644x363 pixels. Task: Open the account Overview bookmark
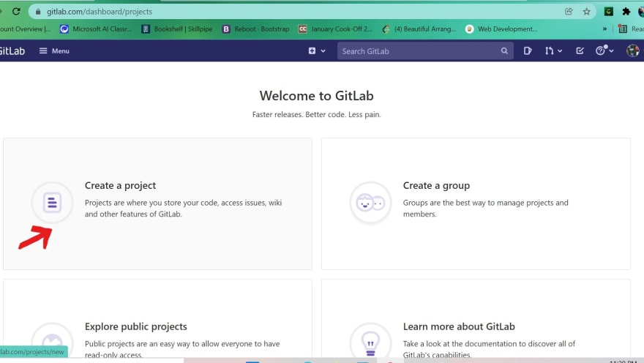point(26,29)
